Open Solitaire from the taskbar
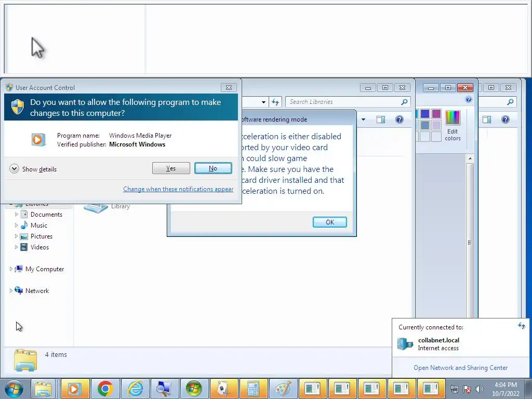 [x=223, y=389]
